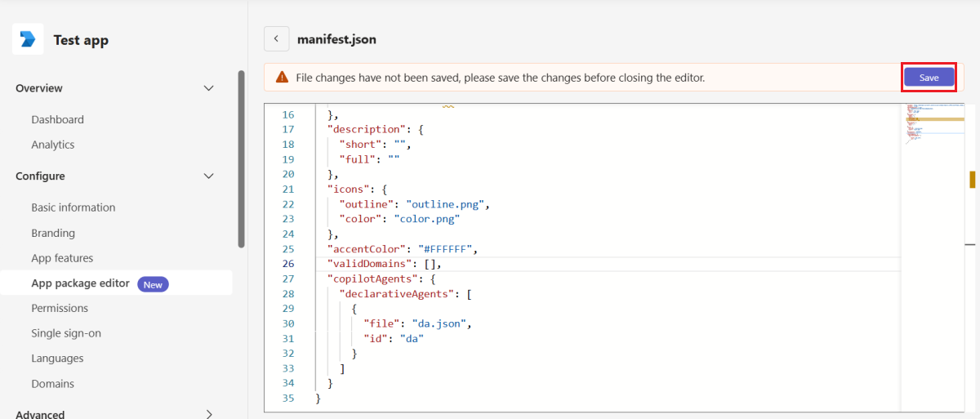
Task: Open the Domains page
Action: click(52, 384)
